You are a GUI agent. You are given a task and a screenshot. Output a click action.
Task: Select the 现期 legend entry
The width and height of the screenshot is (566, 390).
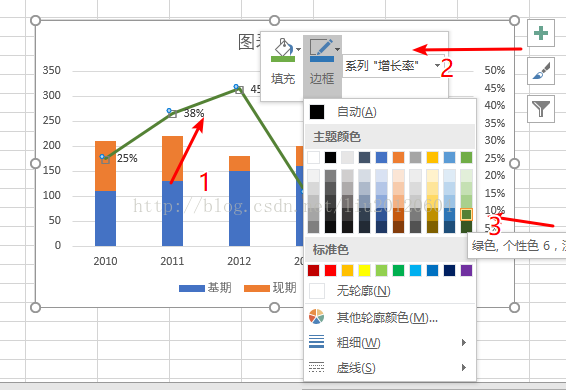click(x=270, y=288)
